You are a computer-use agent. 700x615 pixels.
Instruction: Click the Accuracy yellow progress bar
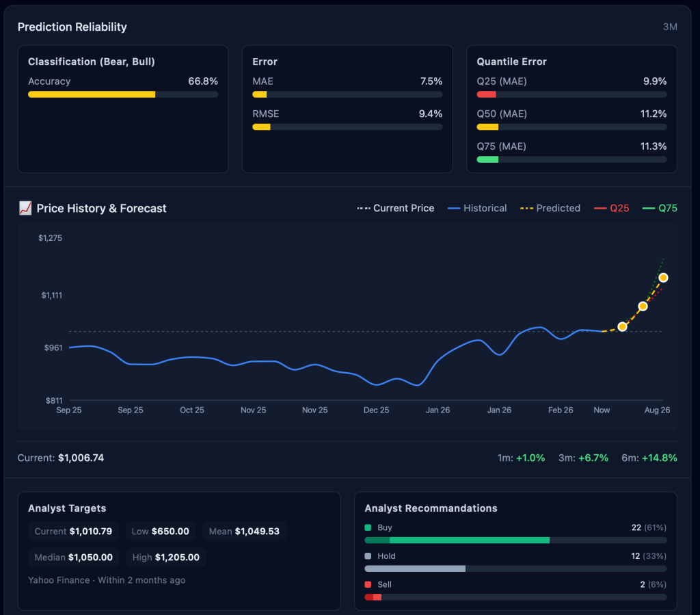[x=92, y=94]
